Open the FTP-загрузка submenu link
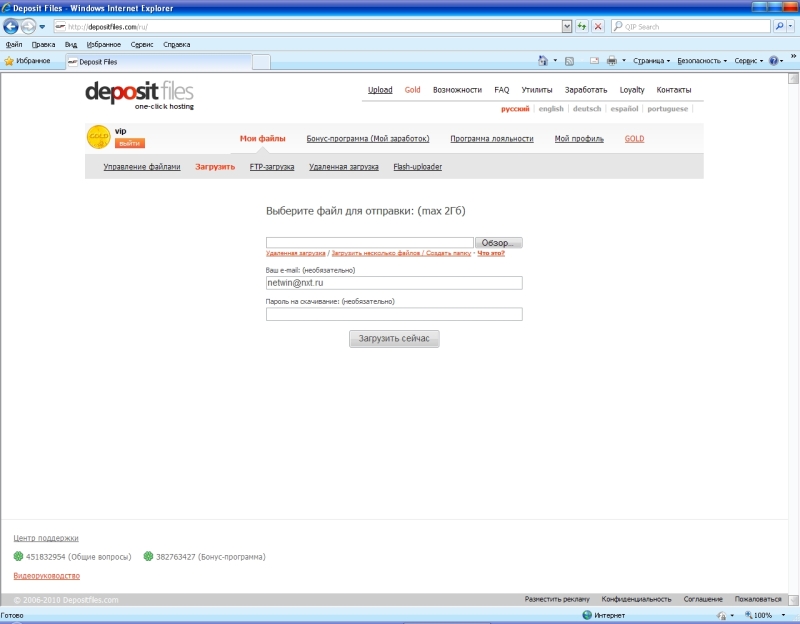Viewport: 800px width, 624px height. [x=272, y=167]
